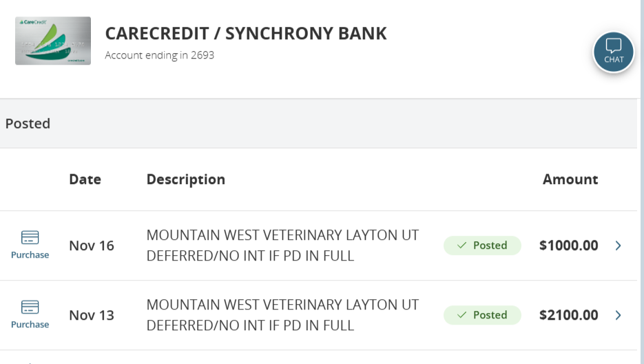The height and width of the screenshot is (364, 644).
Task: Click the Posted status badge for Nov 13
Action: 482,315
